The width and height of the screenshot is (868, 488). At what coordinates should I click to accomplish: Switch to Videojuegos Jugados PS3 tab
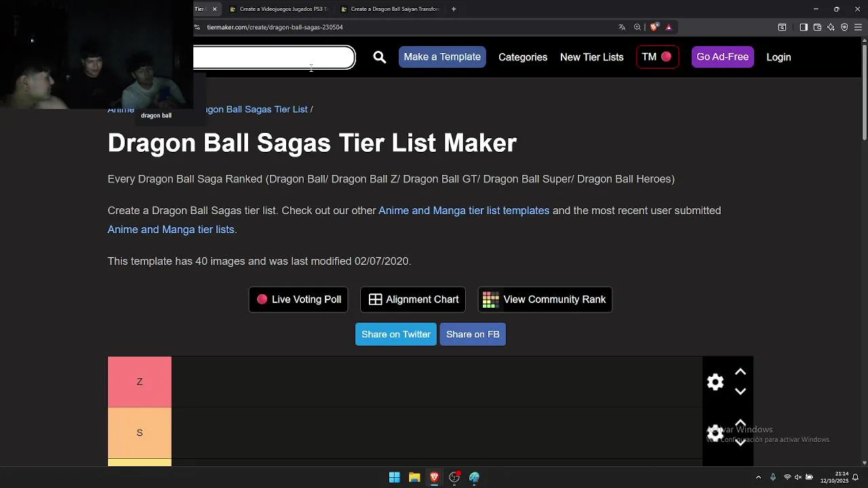point(278,9)
